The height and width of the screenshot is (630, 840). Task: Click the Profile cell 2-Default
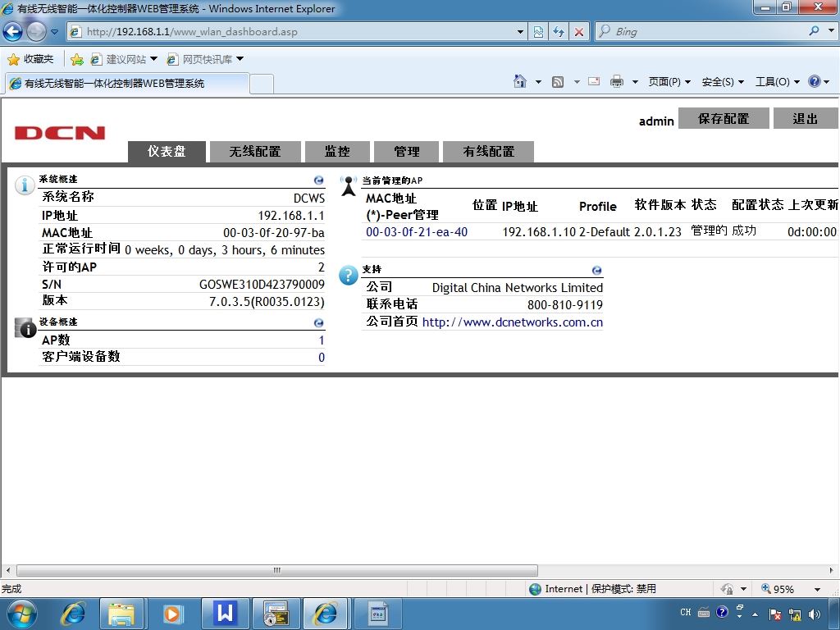click(605, 232)
